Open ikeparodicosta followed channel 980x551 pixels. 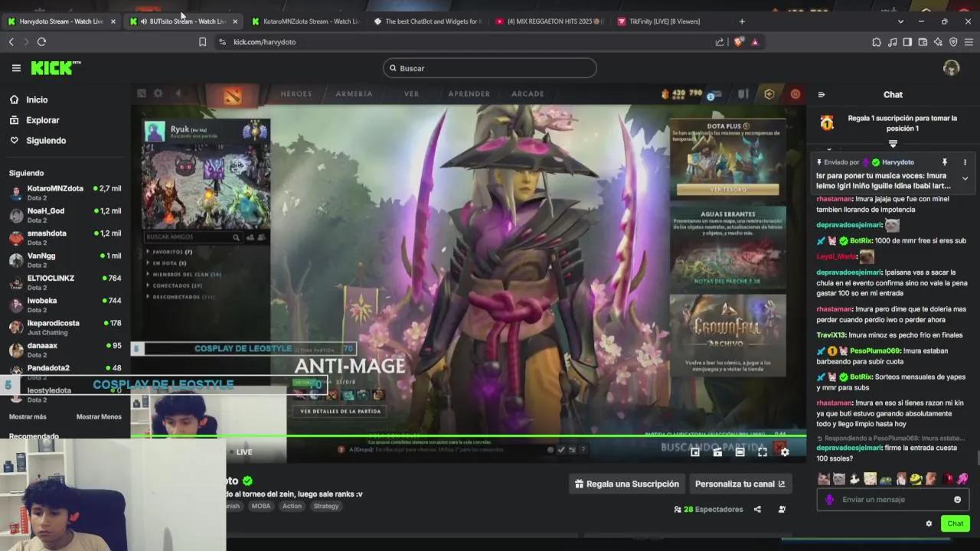coord(65,327)
